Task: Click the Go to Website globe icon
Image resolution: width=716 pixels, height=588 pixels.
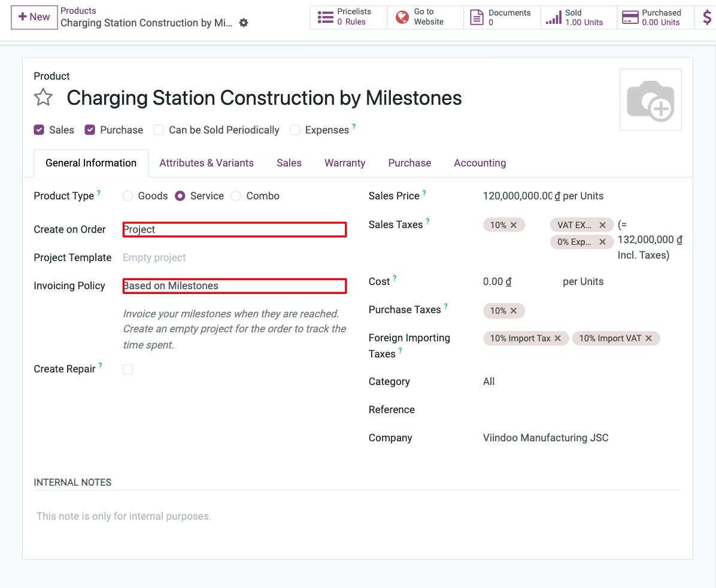Action: pyautogui.click(x=402, y=17)
